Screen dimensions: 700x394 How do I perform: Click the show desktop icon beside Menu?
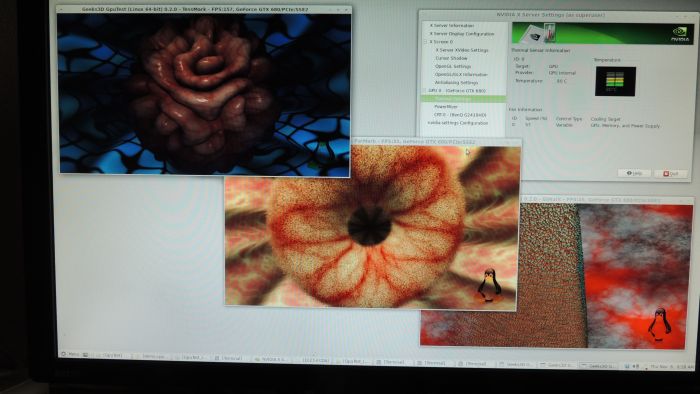(x=86, y=355)
